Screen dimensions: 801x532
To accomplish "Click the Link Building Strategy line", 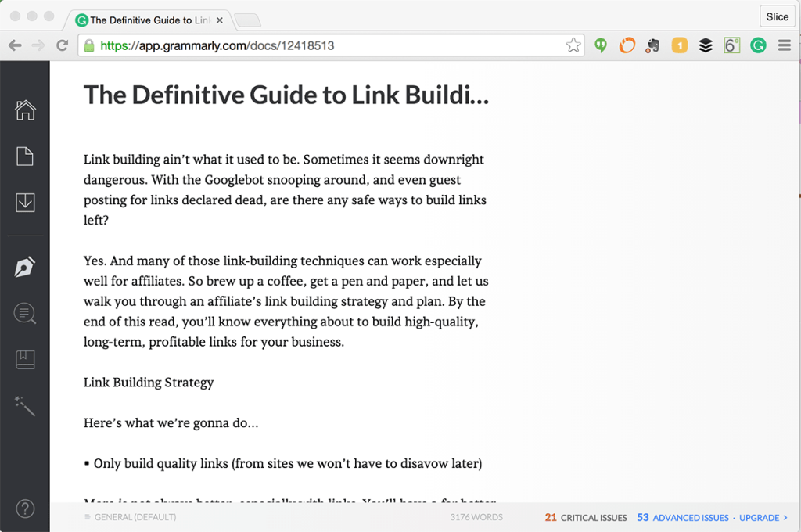I will (149, 383).
